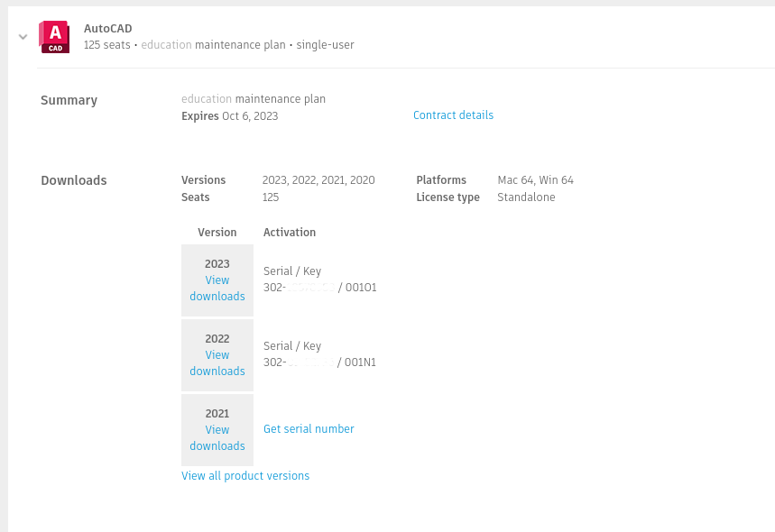Open View all product versions link
Image resolution: width=775 pixels, height=532 pixels.
tap(245, 476)
